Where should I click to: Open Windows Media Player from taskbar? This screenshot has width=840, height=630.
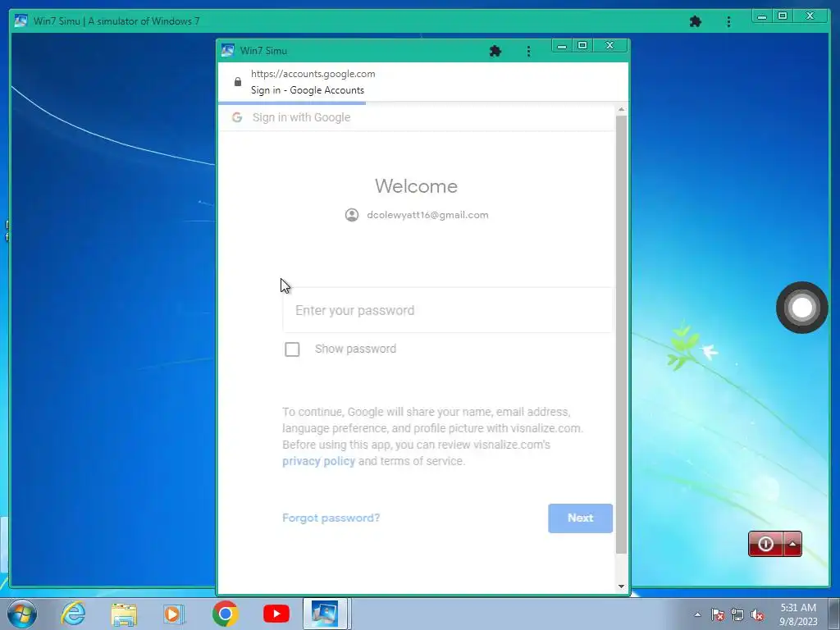click(x=174, y=614)
